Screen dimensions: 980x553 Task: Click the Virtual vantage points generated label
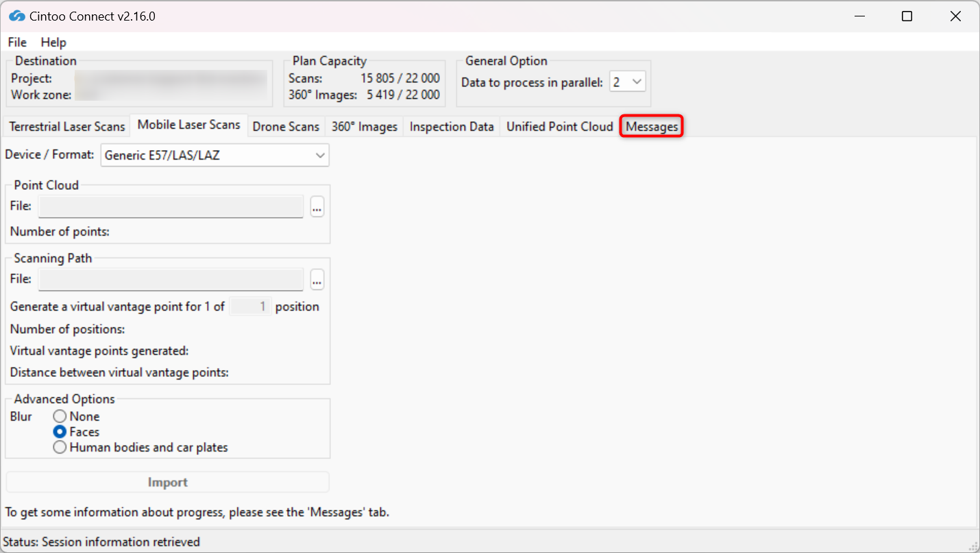pos(99,351)
